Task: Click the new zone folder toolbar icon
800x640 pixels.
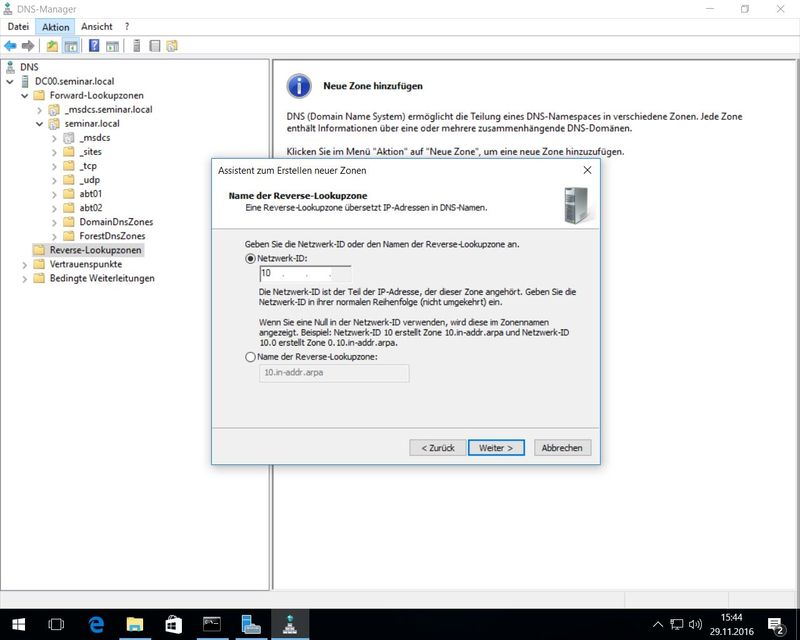Action: pyautogui.click(x=172, y=46)
